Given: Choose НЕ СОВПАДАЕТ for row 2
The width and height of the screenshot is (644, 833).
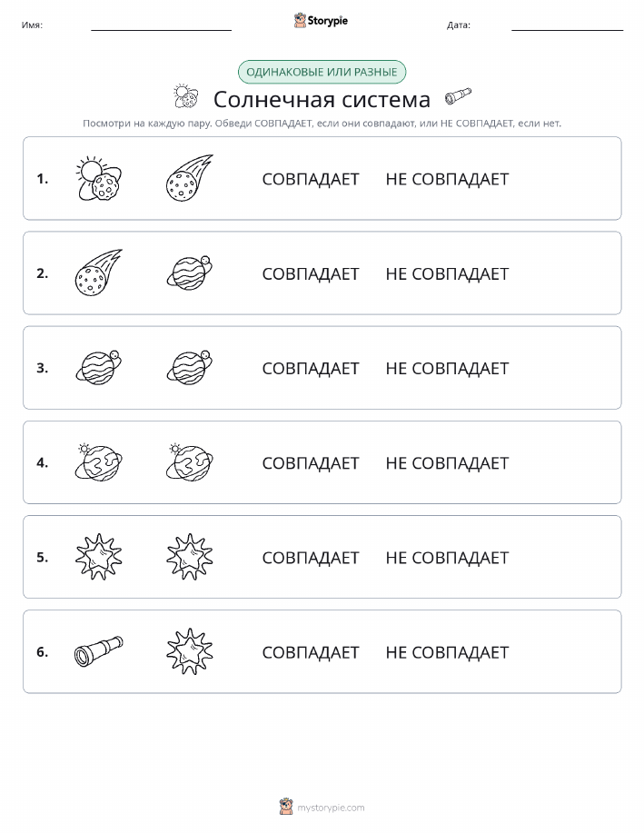Looking at the screenshot, I should coord(448,273).
